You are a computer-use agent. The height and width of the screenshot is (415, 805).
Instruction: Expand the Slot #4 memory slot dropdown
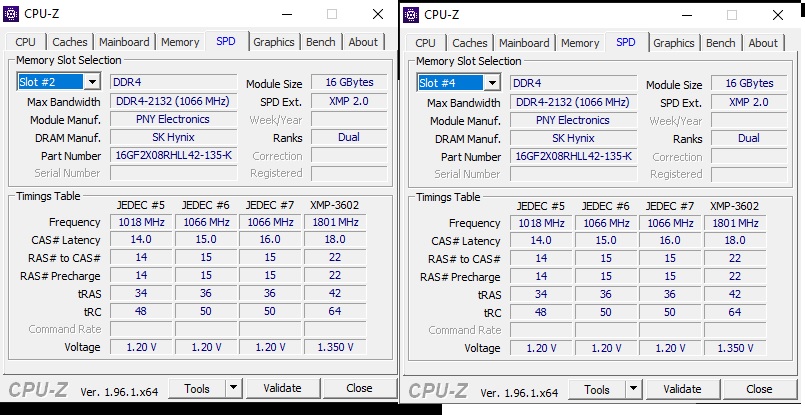click(492, 83)
